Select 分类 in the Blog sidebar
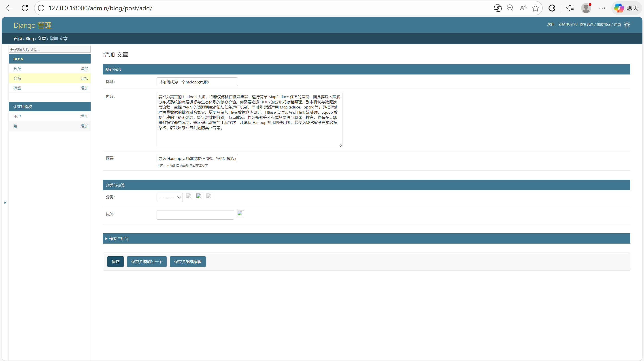Image resolution: width=644 pixels, height=361 pixels. tap(17, 68)
